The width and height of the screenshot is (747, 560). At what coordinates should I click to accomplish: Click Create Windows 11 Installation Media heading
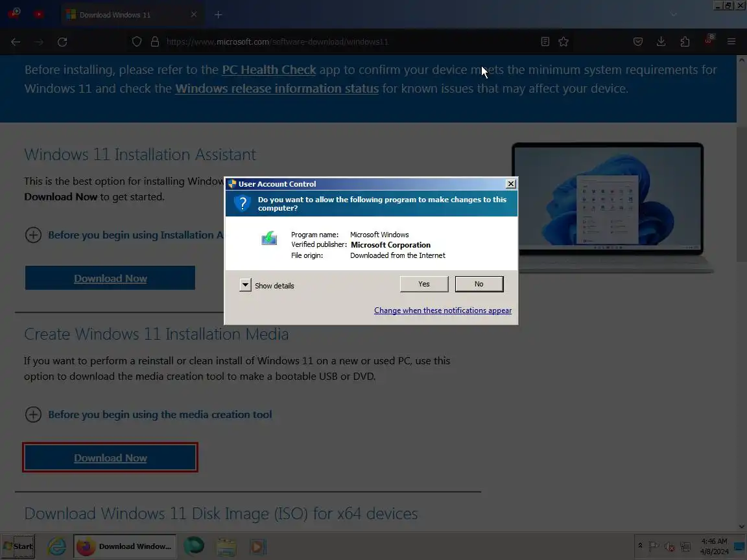coord(156,334)
